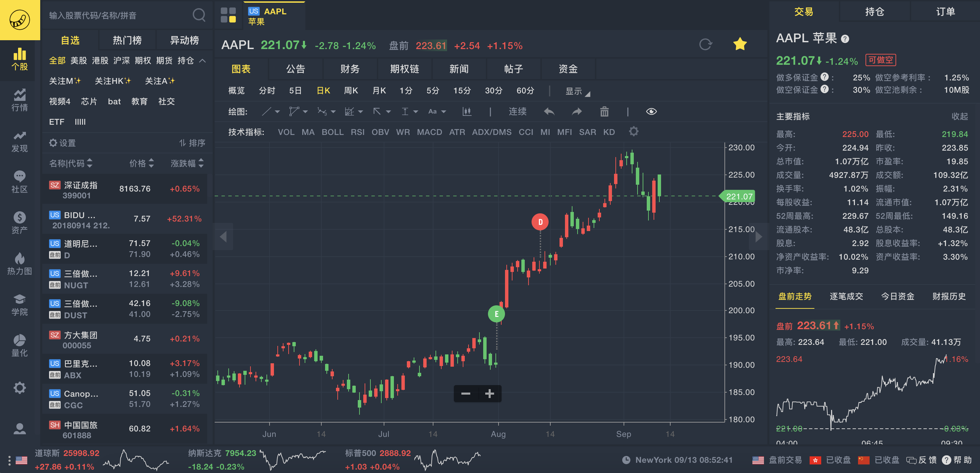The width and height of the screenshot is (980, 473).
Task: Click the search magnifier icon
Action: coord(199,15)
